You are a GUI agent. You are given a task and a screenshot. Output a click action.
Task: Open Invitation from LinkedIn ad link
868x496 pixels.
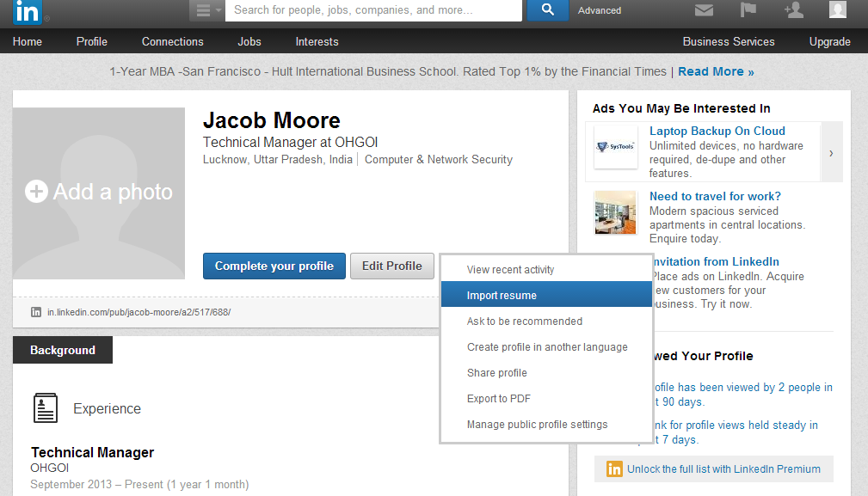coord(716,261)
